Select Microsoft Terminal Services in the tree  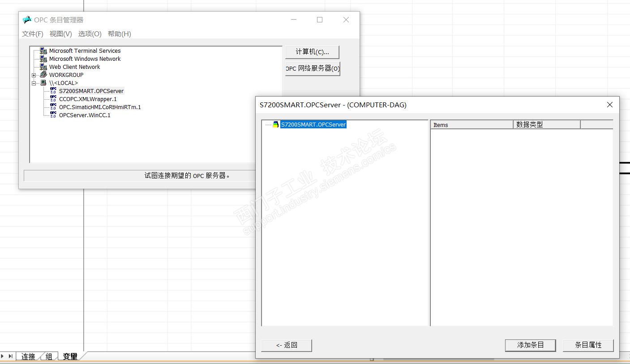coord(85,51)
